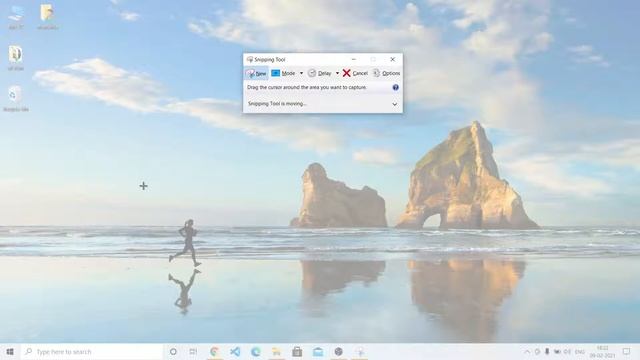
Task: Click the Mode button in Snipping Tool
Action: [x=283, y=73]
